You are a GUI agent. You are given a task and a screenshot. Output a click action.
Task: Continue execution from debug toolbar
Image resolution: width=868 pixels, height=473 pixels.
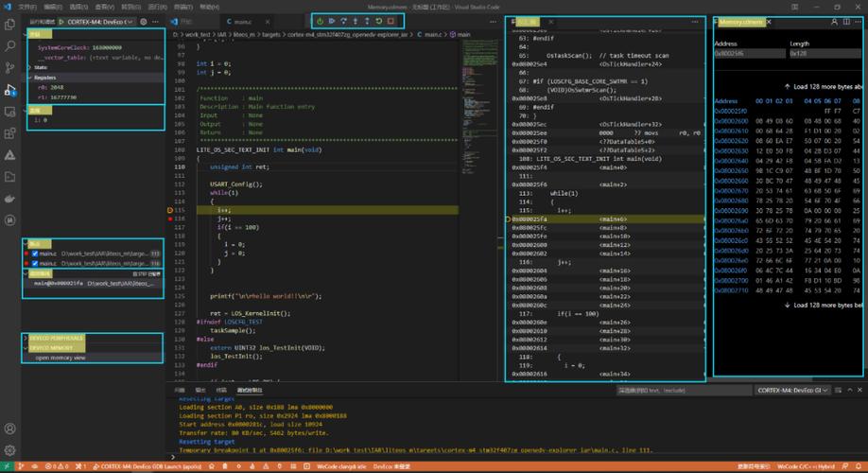332,21
